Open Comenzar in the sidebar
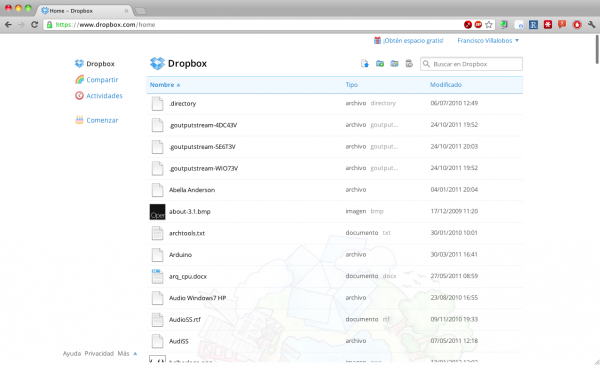The image size is (600, 365). [x=96, y=120]
